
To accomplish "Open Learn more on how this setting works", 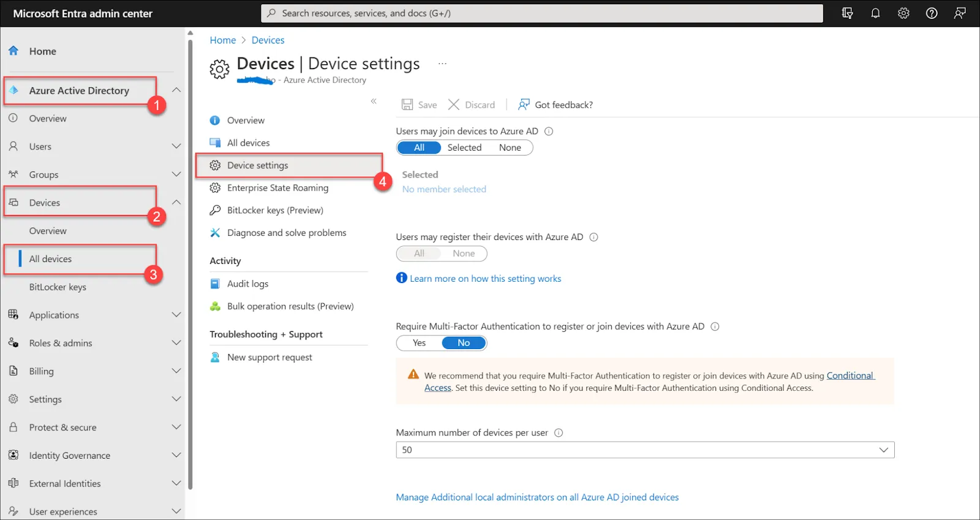I will tap(485, 279).
